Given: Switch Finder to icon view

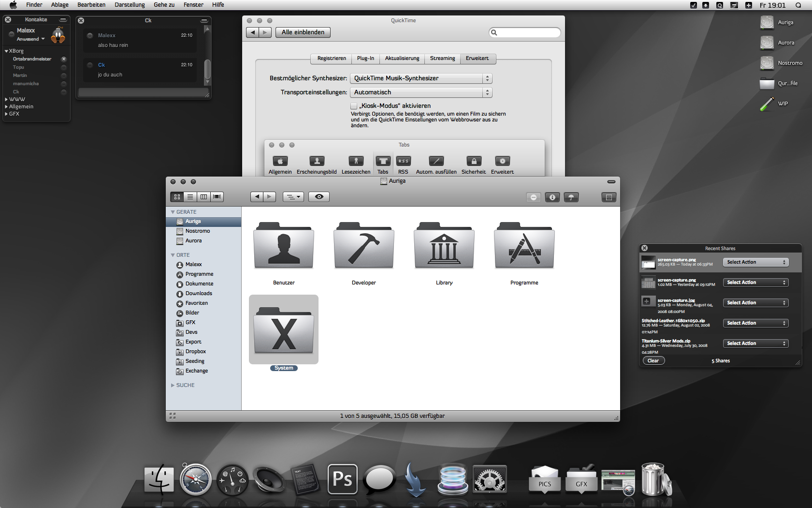Looking at the screenshot, I should tap(177, 197).
